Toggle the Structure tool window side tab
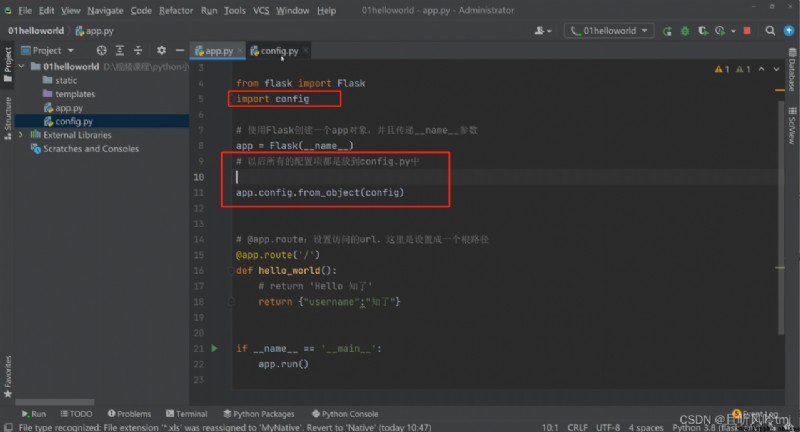 [8, 118]
